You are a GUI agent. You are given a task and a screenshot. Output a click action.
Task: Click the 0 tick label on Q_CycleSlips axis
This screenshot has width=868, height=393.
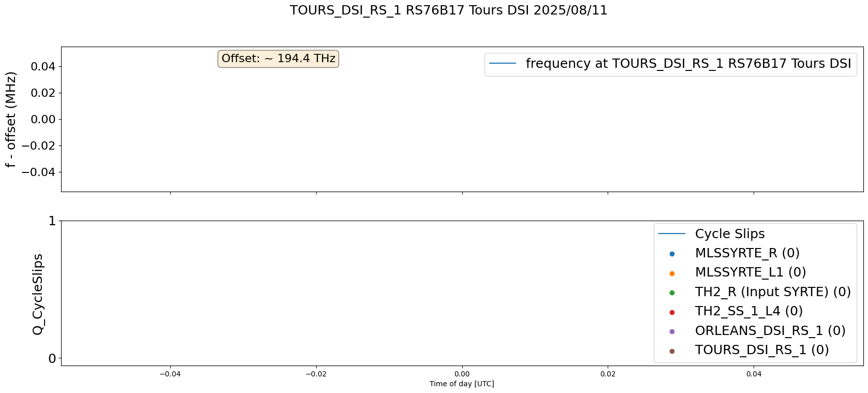coord(52,358)
